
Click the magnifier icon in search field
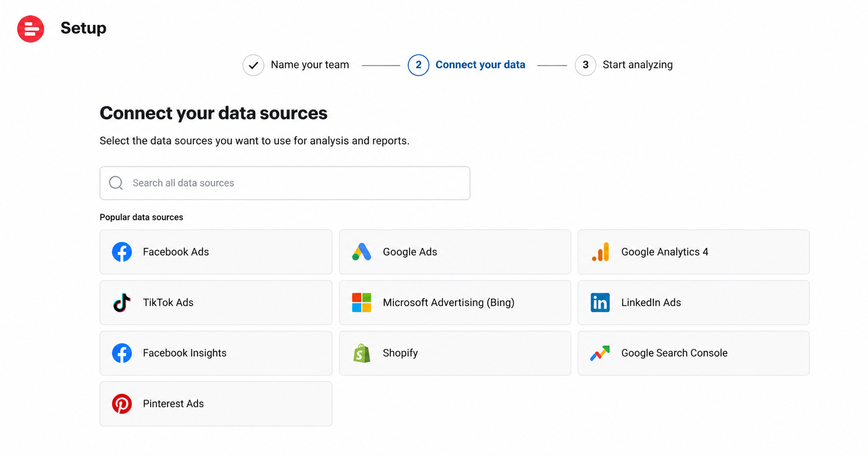(116, 183)
